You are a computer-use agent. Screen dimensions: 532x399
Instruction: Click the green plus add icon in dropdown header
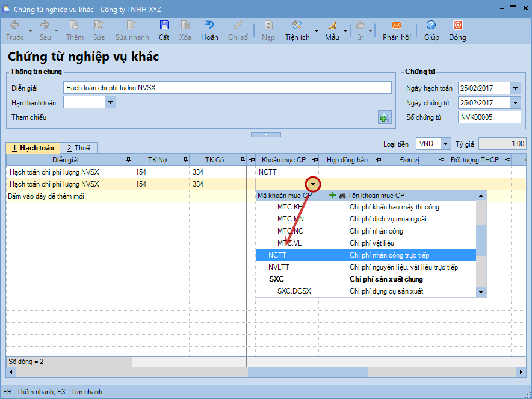tap(332, 196)
